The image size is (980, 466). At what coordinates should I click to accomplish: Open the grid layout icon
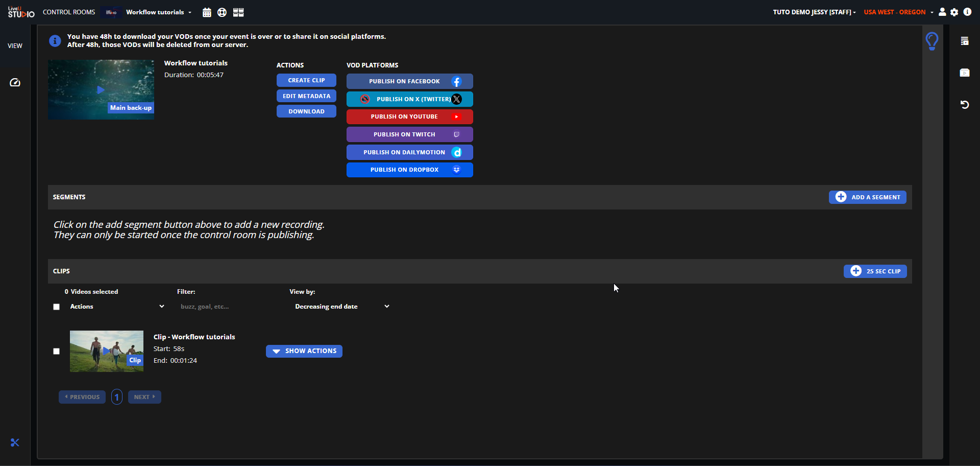[238, 13]
